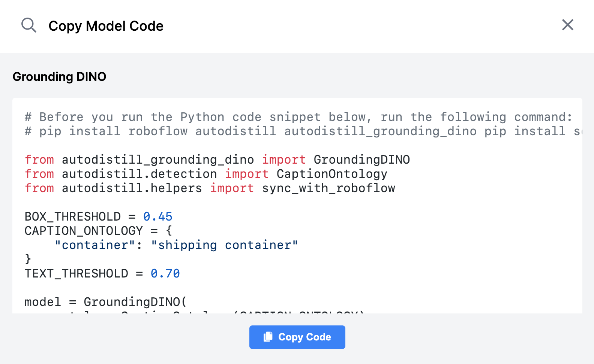Screen dimensions: 594x364
Task: Click the GroundingDINO class name in import
Action: (x=362, y=160)
